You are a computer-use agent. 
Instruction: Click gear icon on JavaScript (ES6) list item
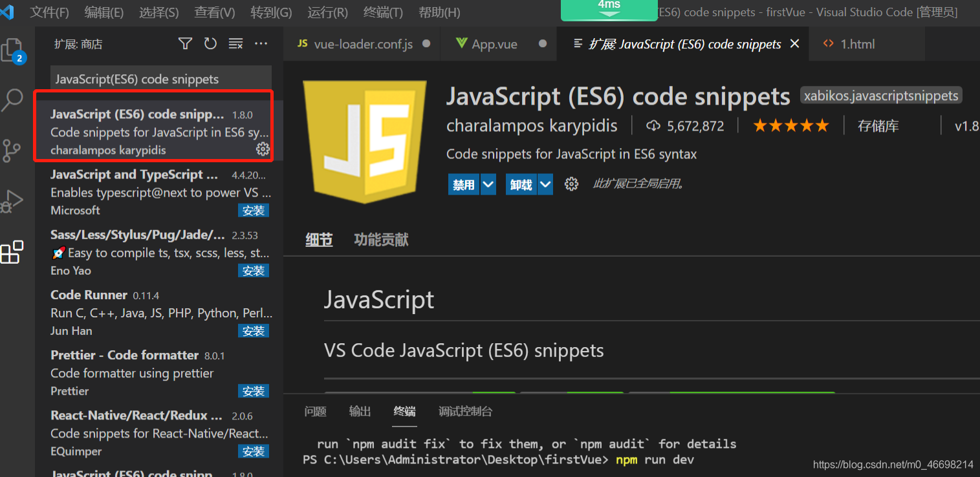[x=263, y=149]
